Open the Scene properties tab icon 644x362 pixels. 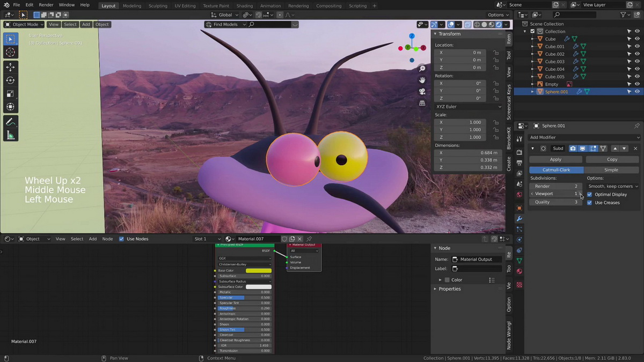(x=519, y=184)
